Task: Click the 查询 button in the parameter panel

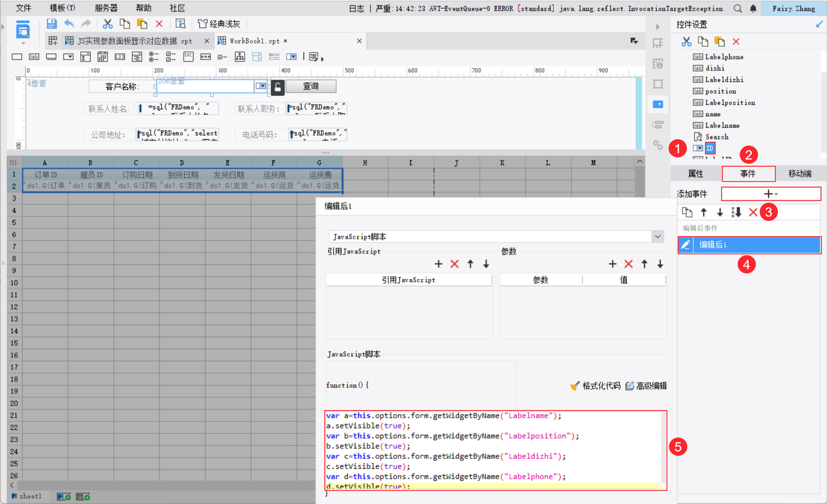Action: click(311, 86)
